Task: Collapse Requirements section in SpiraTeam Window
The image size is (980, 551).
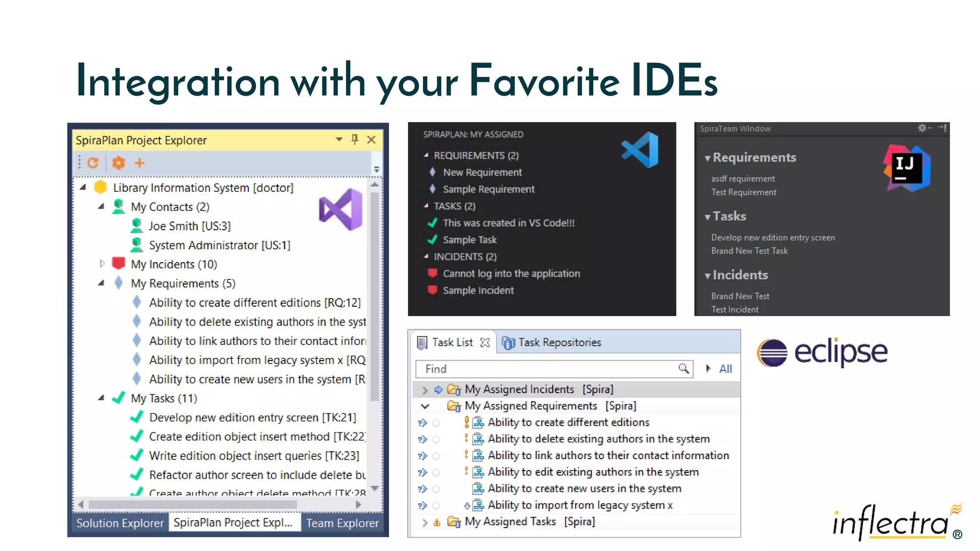Action: click(707, 158)
